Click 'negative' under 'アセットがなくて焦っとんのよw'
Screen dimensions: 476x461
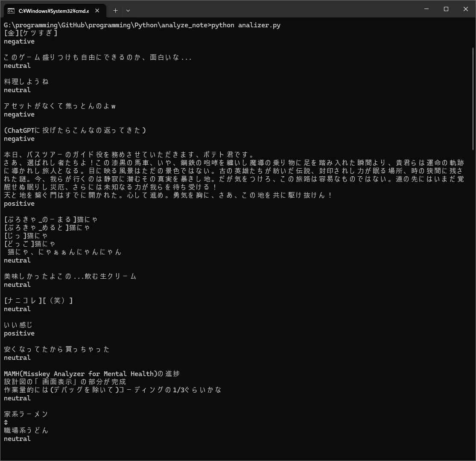(19, 114)
